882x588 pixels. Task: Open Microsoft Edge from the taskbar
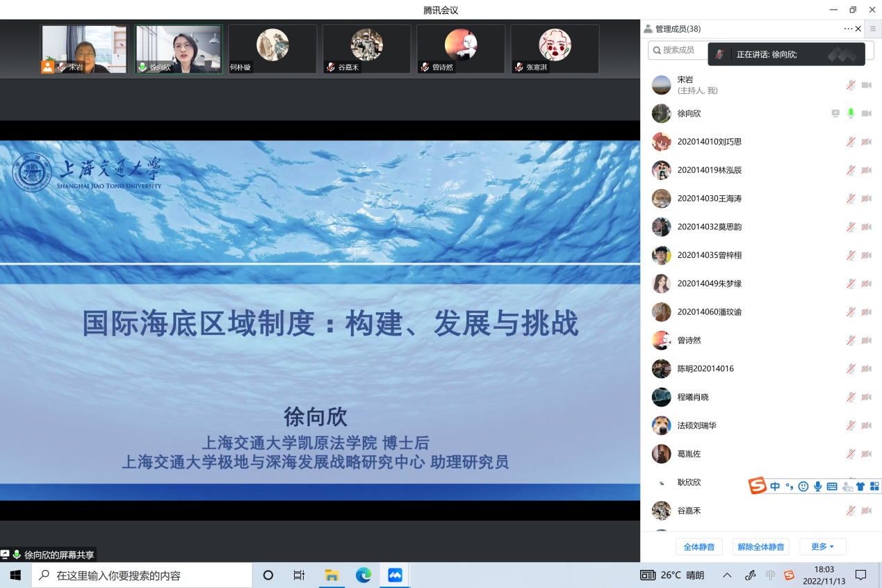click(x=363, y=575)
